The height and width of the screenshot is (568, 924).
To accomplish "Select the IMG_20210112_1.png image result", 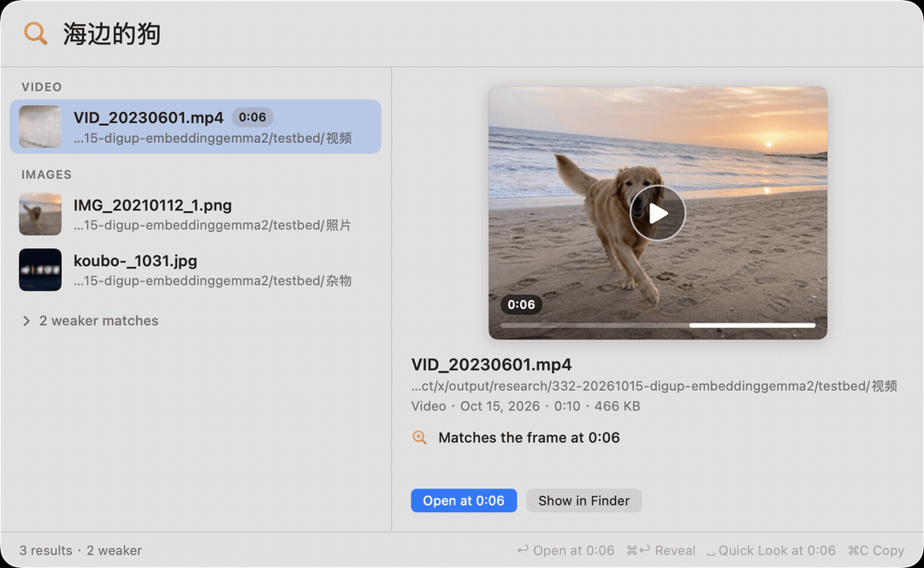I will click(x=195, y=215).
